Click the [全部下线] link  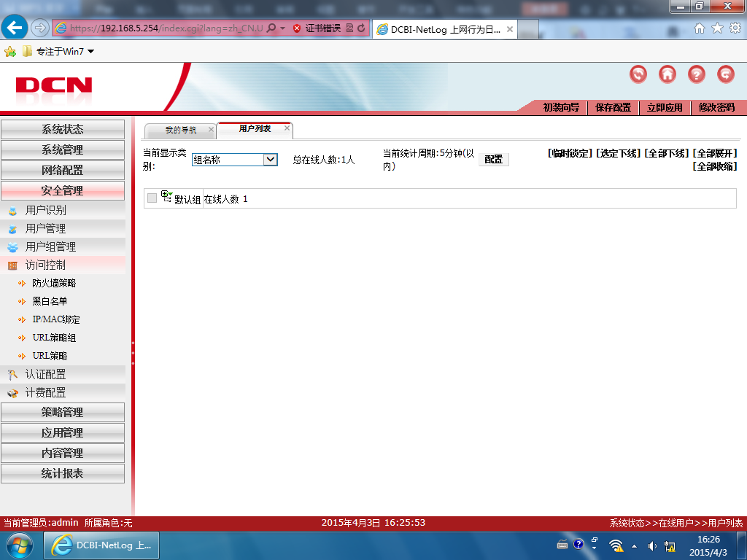click(x=667, y=153)
